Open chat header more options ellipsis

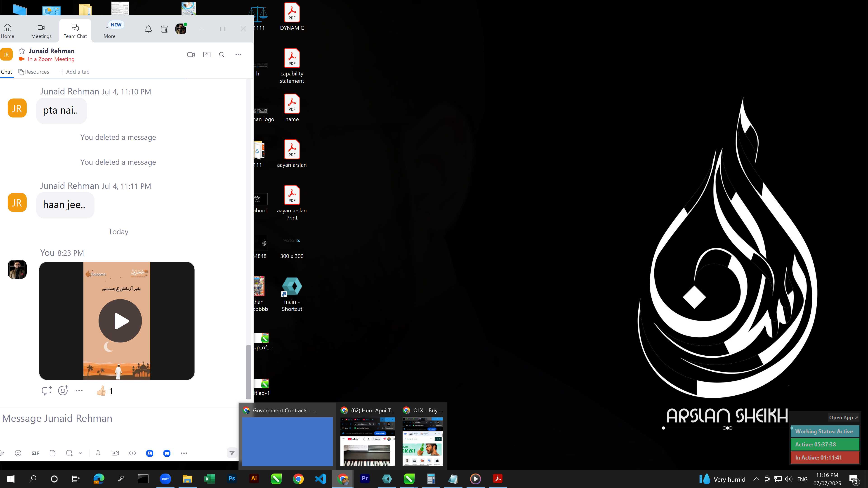point(238,54)
